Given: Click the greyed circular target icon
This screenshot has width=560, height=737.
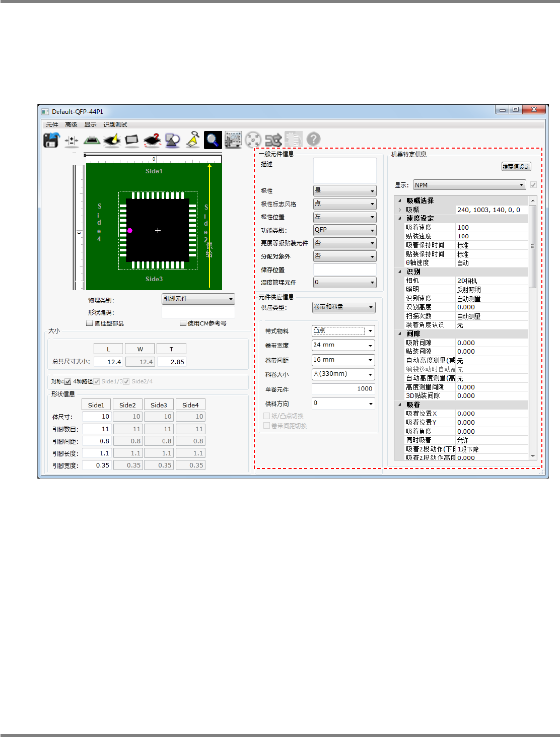Looking at the screenshot, I should [x=253, y=140].
